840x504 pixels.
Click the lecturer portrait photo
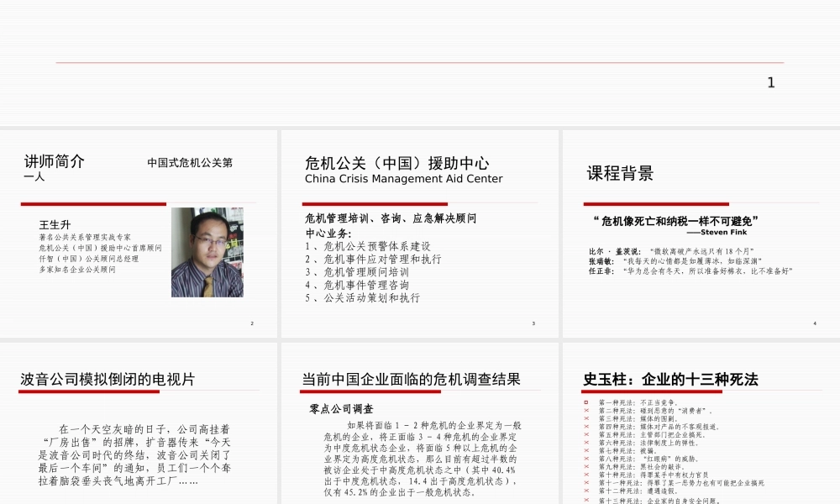[207, 252]
